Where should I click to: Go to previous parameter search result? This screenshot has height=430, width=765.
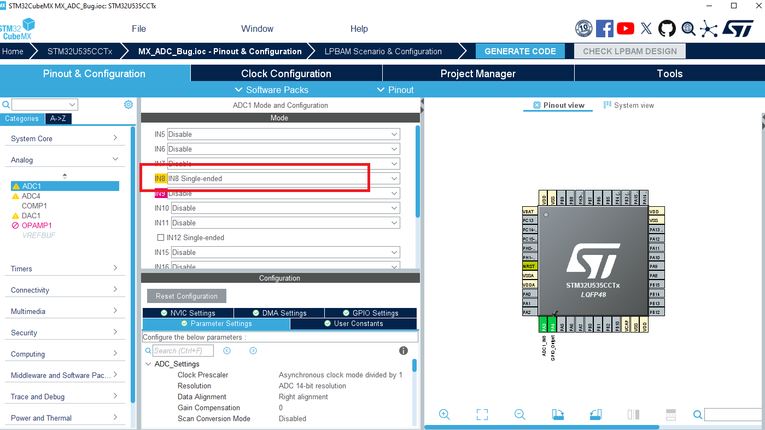pyautogui.click(x=227, y=350)
